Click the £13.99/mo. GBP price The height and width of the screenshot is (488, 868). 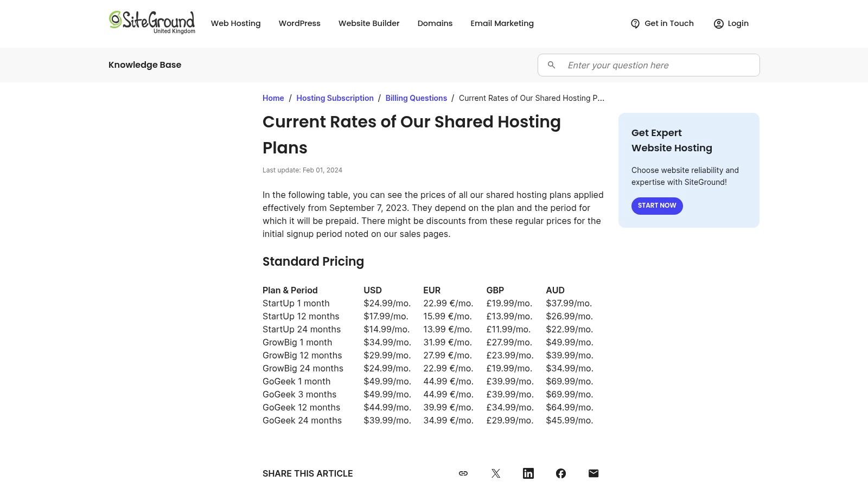[x=509, y=316]
